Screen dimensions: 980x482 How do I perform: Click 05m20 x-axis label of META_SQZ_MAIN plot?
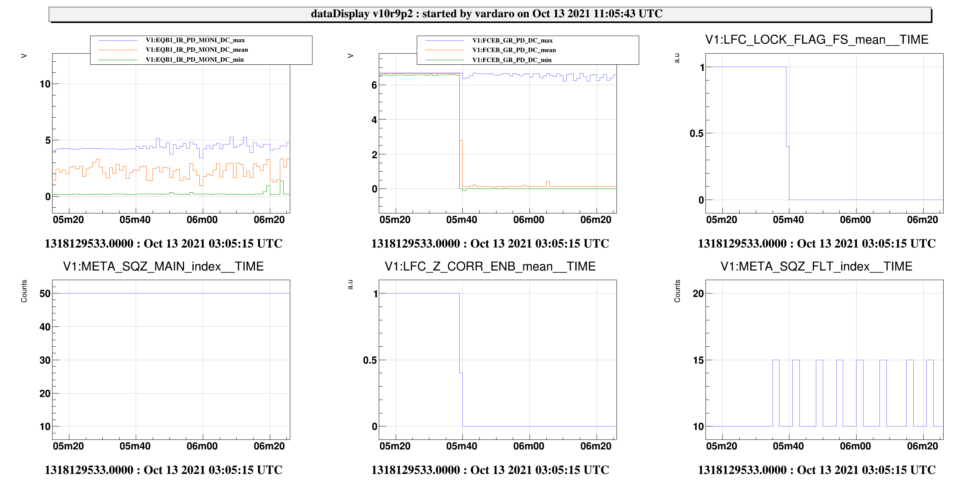pyautogui.click(x=68, y=446)
